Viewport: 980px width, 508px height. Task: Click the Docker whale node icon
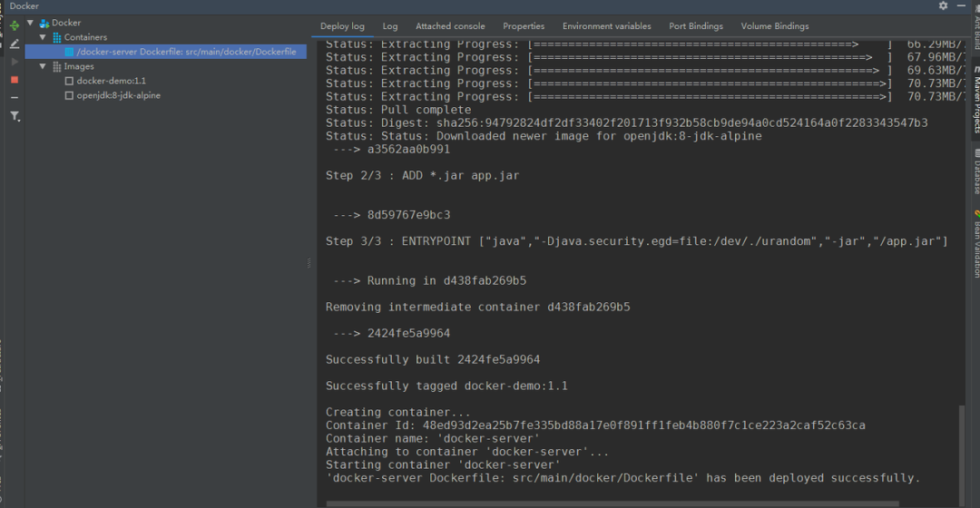pyautogui.click(x=44, y=23)
